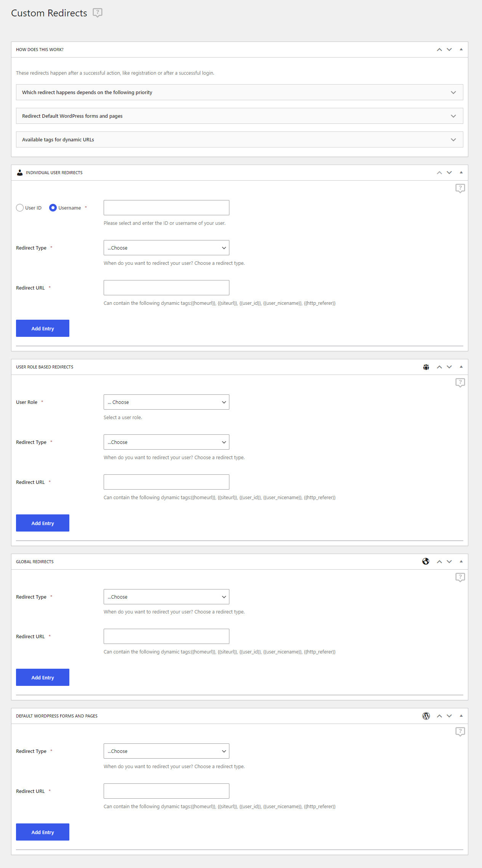The height and width of the screenshot is (868, 482).
Task: Click help bubble in User Role Based Redirects
Action: 460,383
